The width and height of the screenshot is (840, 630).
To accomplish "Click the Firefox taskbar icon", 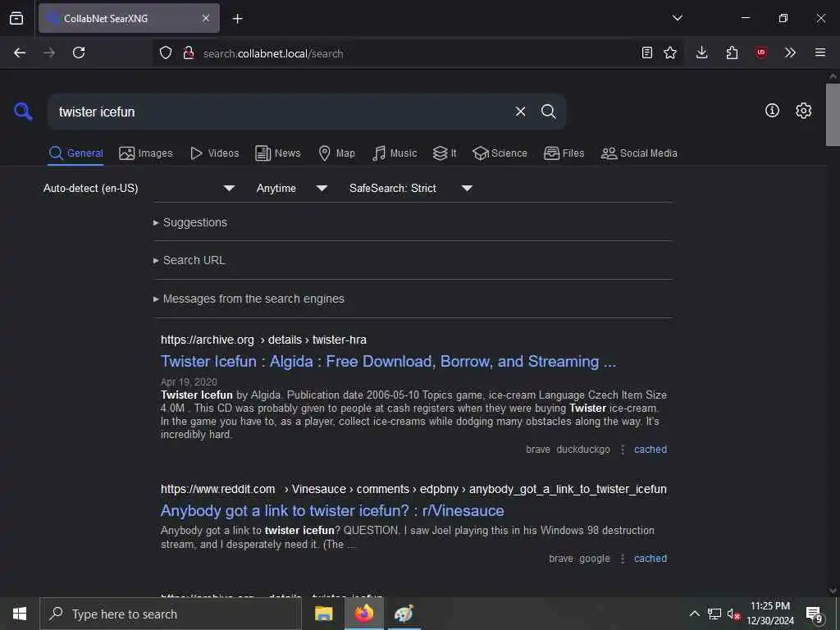I will click(x=363, y=614).
